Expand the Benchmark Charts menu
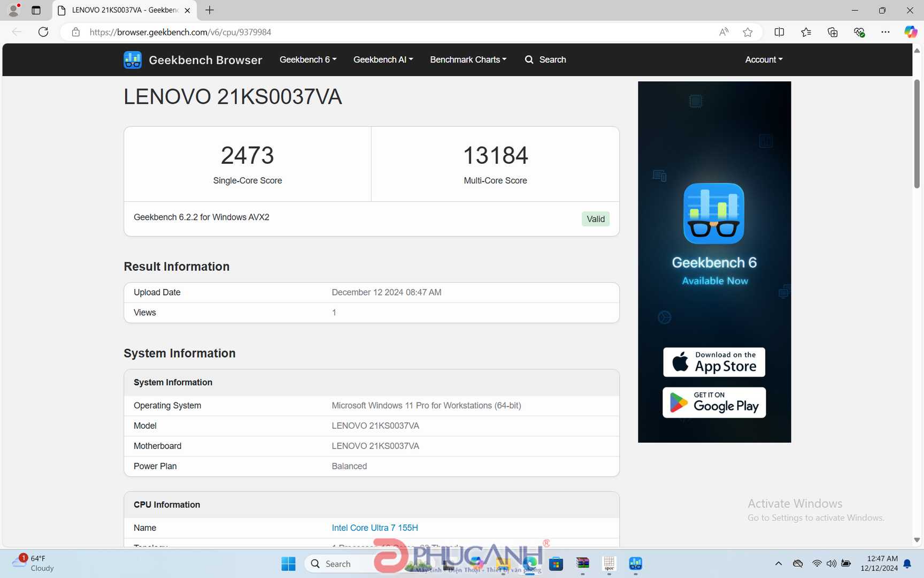Viewport: 924px width, 578px height. pos(468,59)
